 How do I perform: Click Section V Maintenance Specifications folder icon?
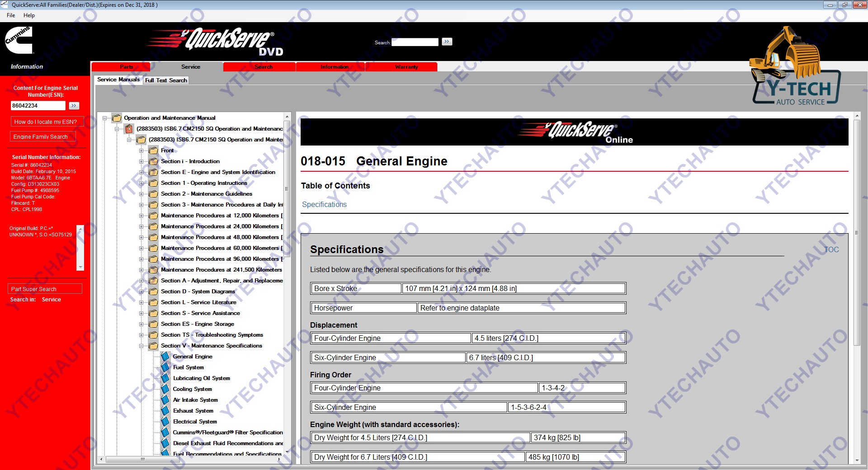tap(154, 346)
